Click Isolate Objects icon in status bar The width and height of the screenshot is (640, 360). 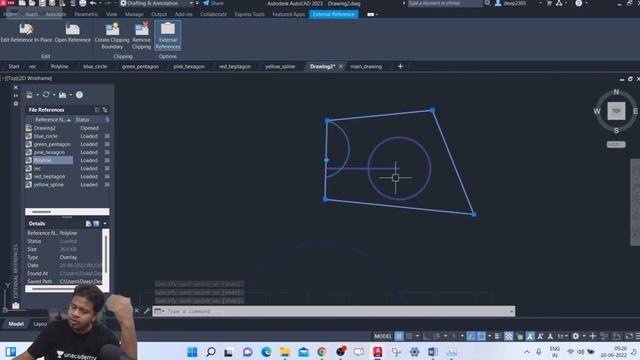tap(604, 336)
